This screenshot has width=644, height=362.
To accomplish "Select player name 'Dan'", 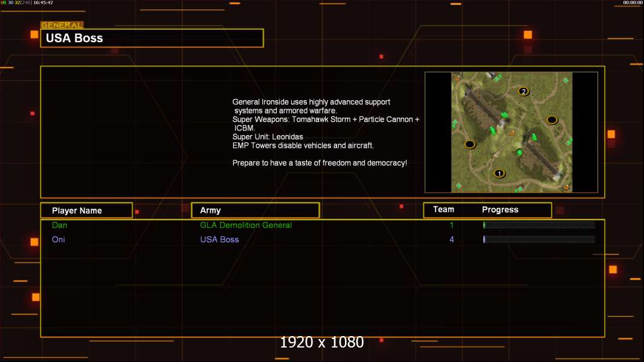I will pos(60,225).
